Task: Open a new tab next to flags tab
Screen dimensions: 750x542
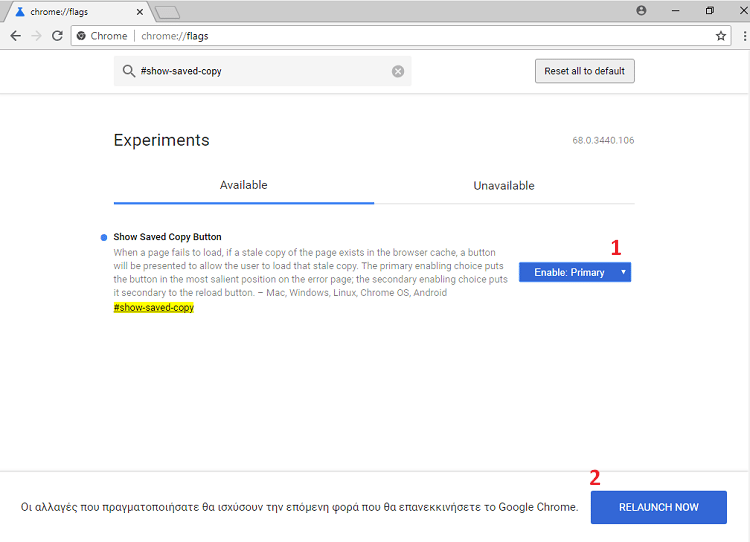Action: 167,12
